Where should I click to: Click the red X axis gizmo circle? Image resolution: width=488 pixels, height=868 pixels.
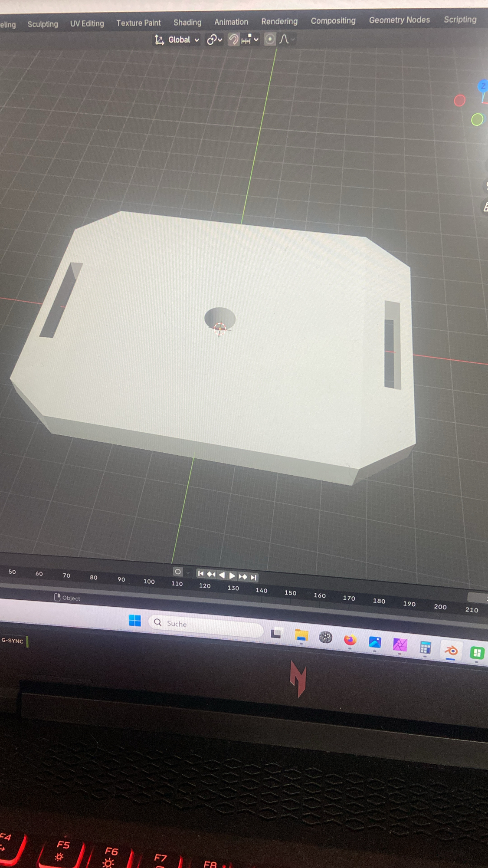point(459,101)
